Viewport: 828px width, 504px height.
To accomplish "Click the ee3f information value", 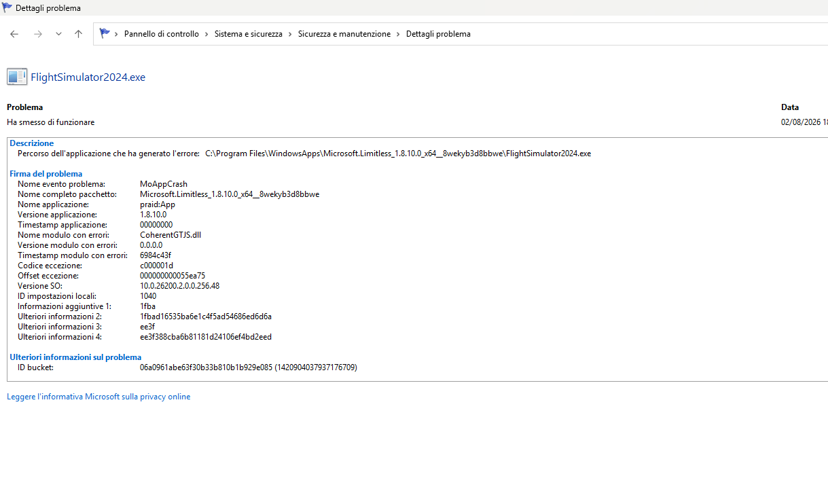I will [x=147, y=327].
